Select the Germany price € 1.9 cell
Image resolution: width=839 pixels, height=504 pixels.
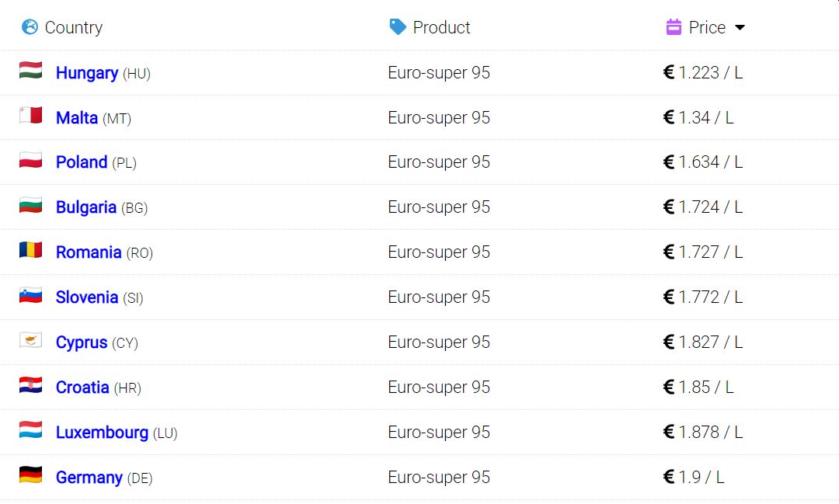(x=694, y=477)
